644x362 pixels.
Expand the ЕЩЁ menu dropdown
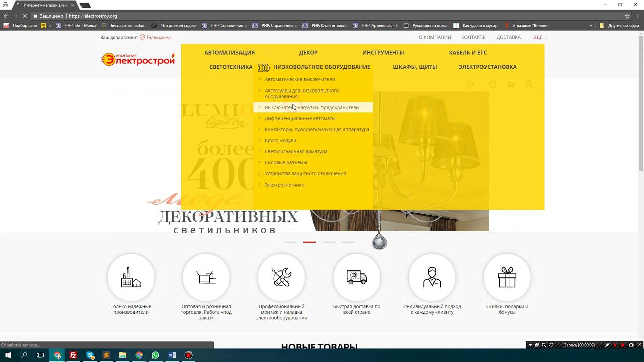point(539,37)
